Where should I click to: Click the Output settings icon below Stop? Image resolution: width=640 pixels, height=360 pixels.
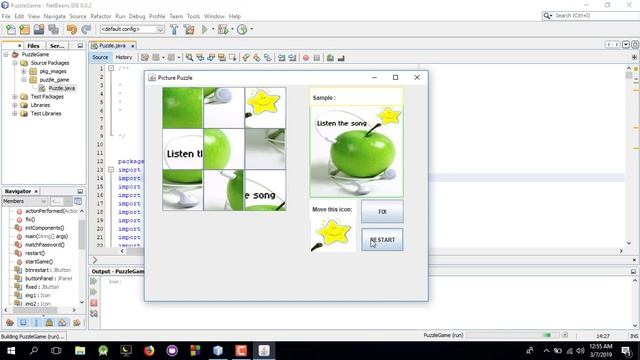tap(93, 313)
